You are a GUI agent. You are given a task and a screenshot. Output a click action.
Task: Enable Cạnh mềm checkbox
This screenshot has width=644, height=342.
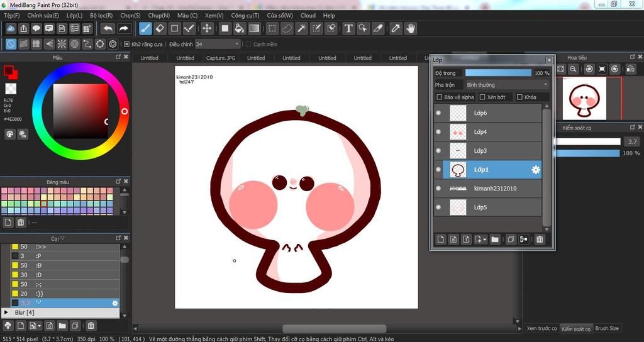tap(248, 44)
